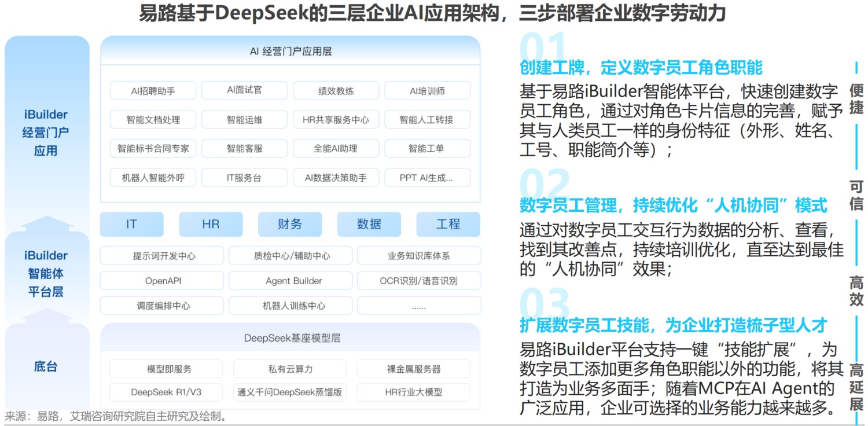The image size is (868, 426).
Task: Click the AI 经营门户应用层 header
Action: point(290,52)
